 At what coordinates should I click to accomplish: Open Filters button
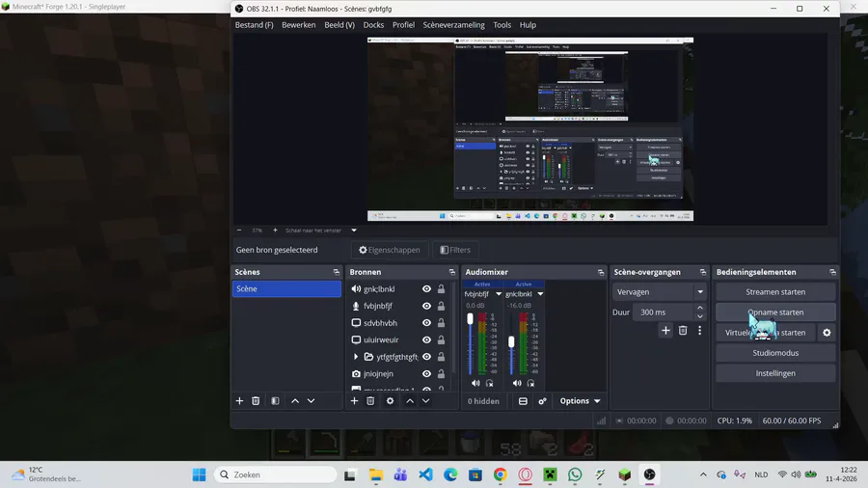pyautogui.click(x=455, y=250)
